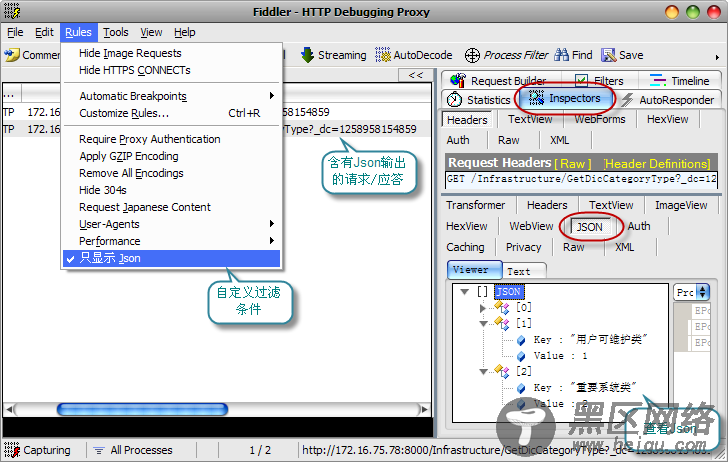728x462 pixels.
Task: Open the Edit menu
Action: point(44,32)
